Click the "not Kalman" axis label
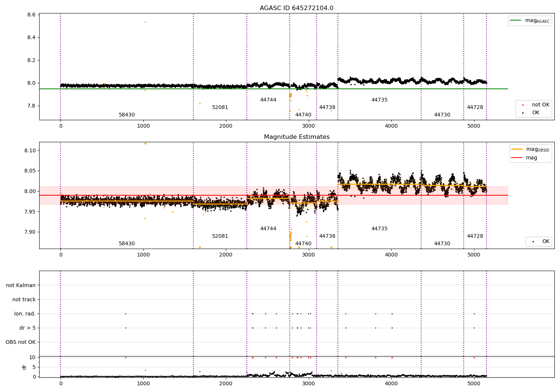The height and width of the screenshot is (392, 560). click(21, 285)
